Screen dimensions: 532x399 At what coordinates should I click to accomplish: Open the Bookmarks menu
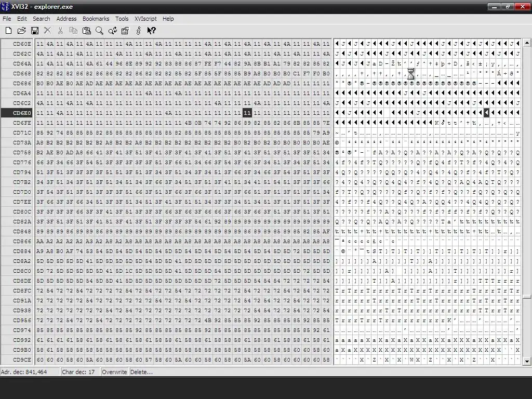coord(96,19)
